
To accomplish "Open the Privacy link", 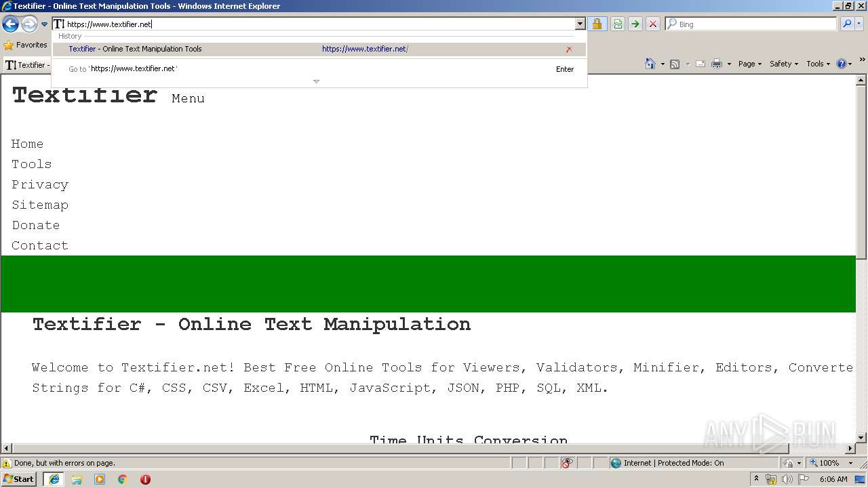I will (x=40, y=184).
